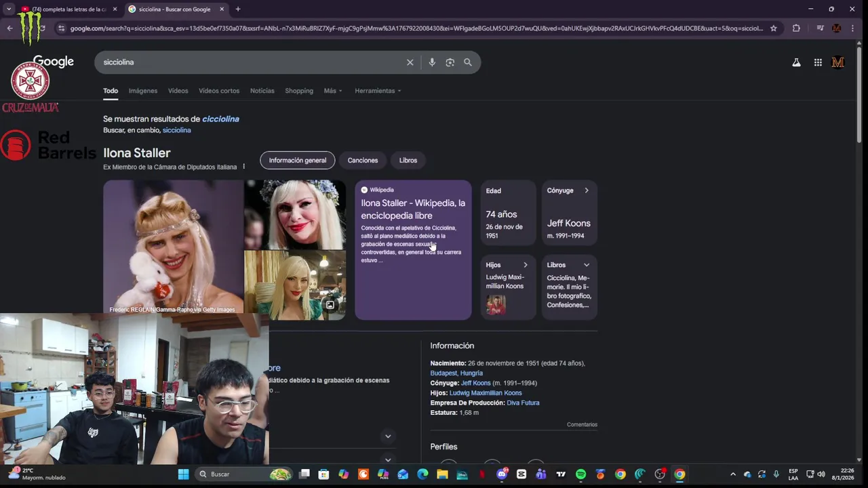Image resolution: width=868 pixels, height=488 pixels.
Task: Click the page vertical scrollbar
Action: 859,95
